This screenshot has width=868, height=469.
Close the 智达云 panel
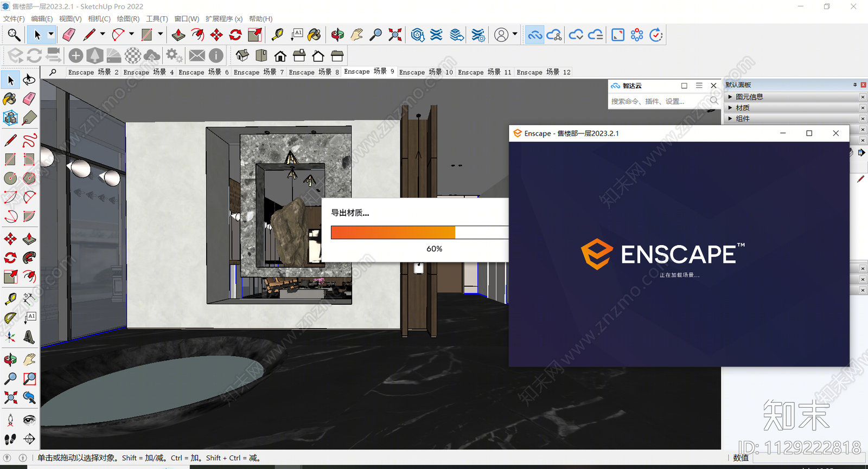tap(714, 86)
